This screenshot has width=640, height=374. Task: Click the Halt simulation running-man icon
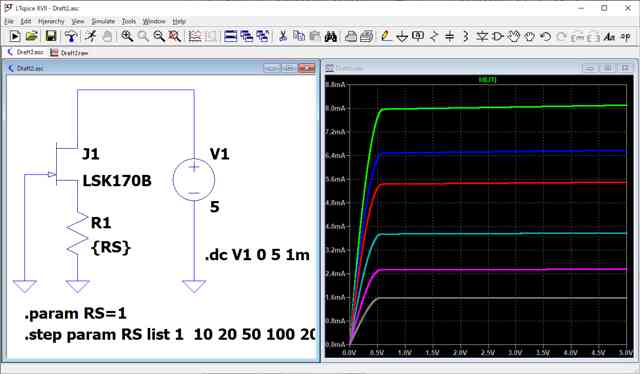pos(91,36)
